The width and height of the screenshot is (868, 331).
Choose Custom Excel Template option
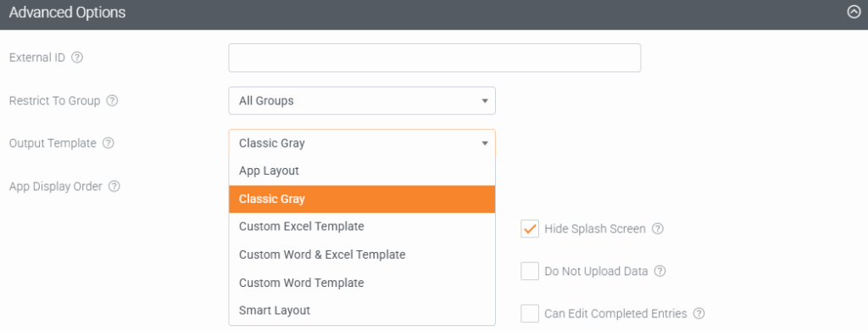[362, 227]
